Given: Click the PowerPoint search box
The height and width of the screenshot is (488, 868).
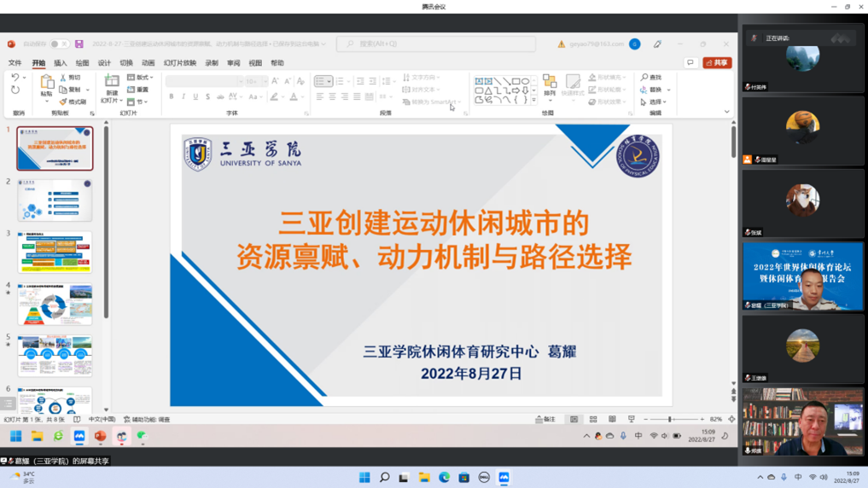Looking at the screenshot, I should tap(435, 44).
